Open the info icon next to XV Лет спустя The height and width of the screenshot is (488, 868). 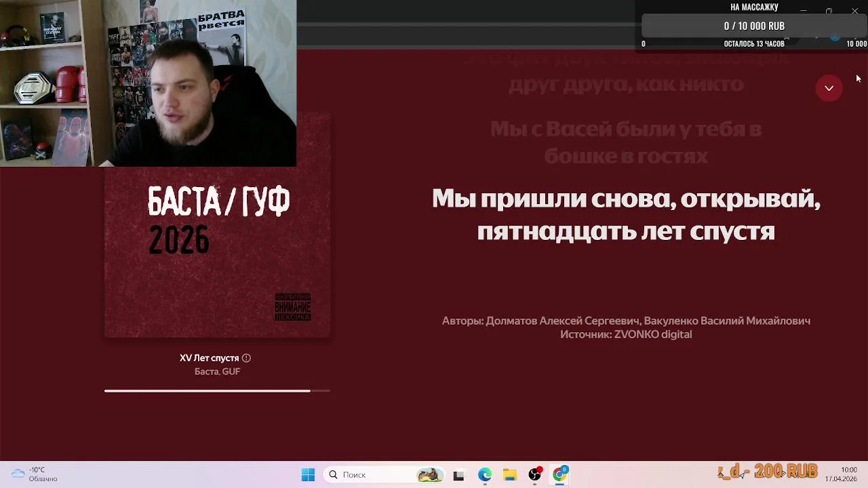tap(246, 358)
